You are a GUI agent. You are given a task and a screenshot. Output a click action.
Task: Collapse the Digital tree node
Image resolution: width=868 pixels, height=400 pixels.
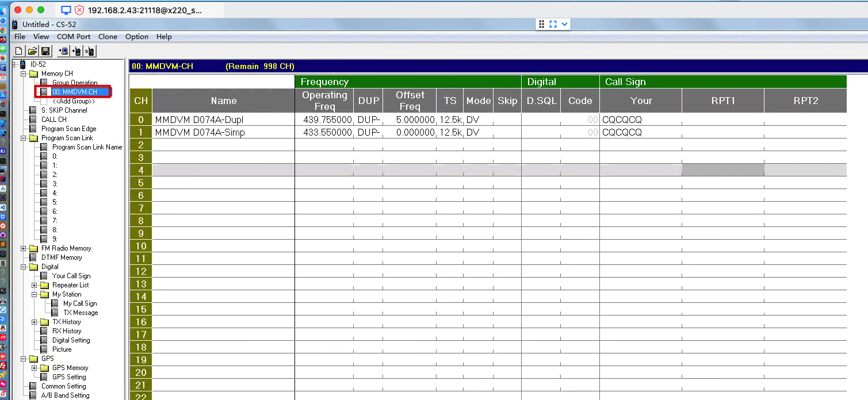click(24, 267)
